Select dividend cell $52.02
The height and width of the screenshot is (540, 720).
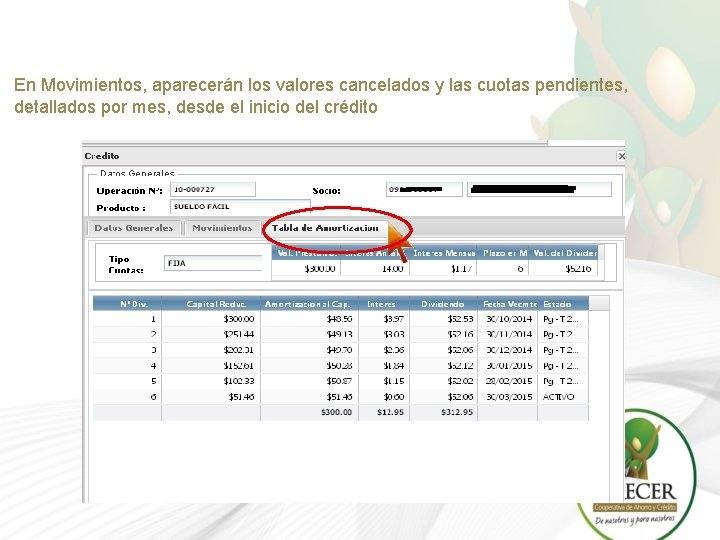coord(444,381)
